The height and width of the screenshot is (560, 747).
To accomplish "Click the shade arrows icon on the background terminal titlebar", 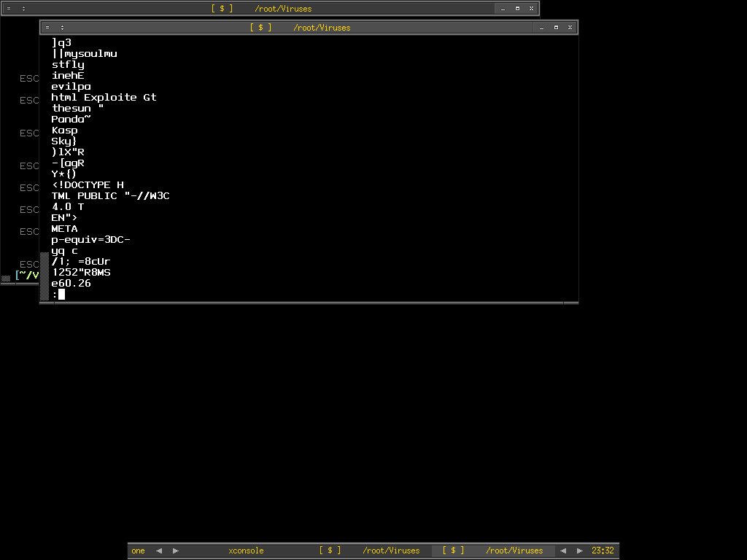I will point(23,9).
